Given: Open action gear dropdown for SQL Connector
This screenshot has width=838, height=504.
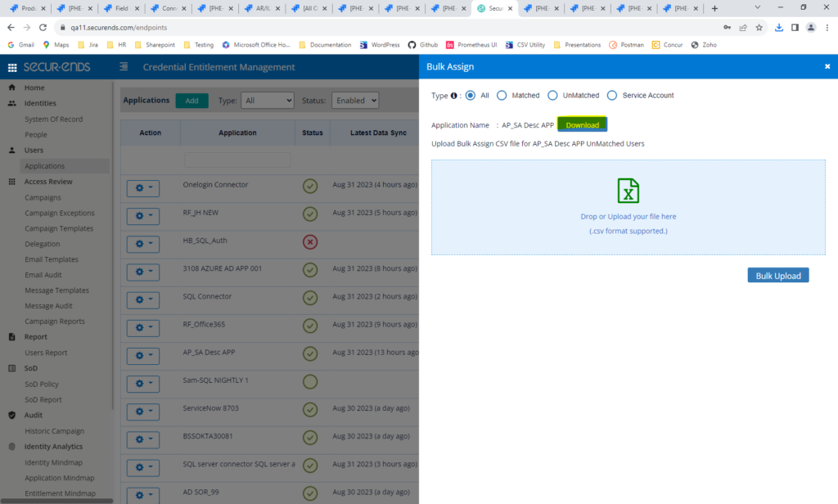Looking at the screenshot, I should click(x=142, y=299).
